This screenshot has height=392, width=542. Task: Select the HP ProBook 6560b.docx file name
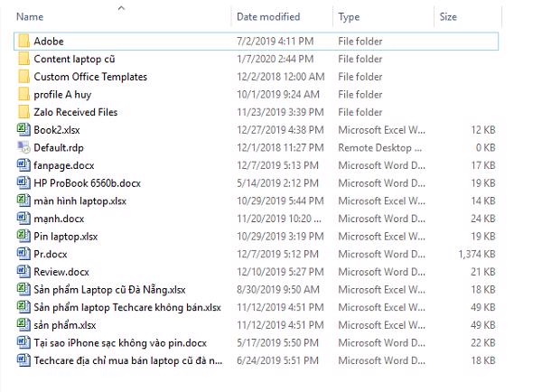[x=87, y=183]
